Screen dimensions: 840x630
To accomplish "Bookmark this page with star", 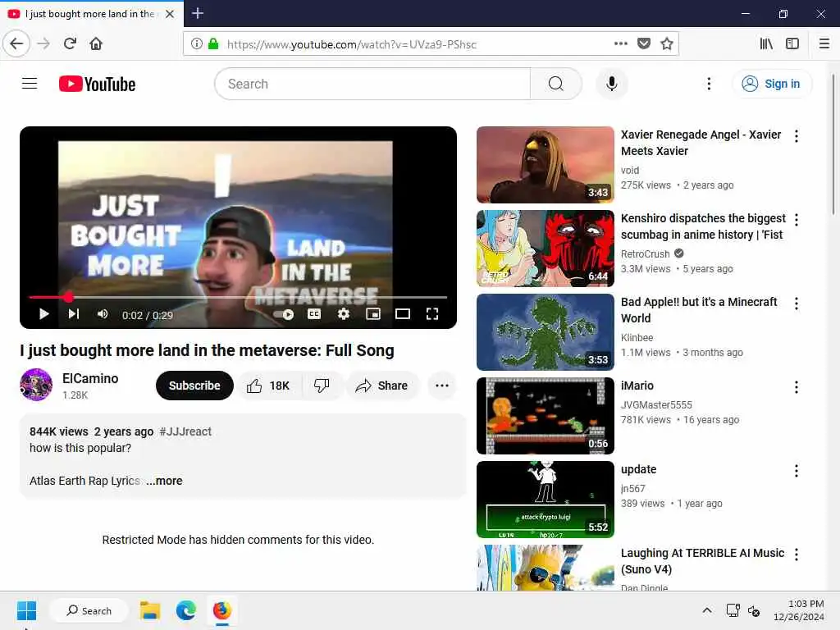I will (666, 43).
